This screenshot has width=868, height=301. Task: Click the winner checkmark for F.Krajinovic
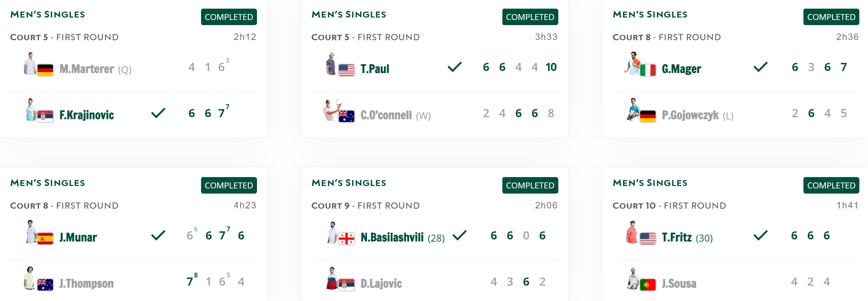click(158, 113)
